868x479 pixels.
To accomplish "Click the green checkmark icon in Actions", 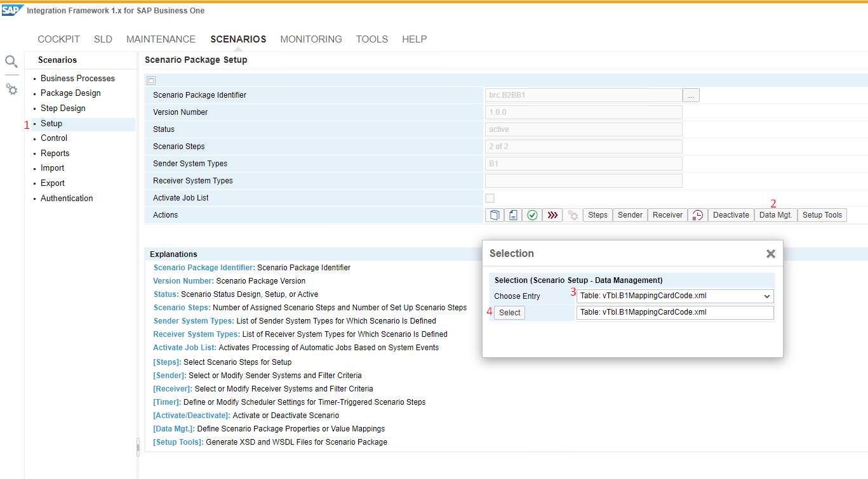I will click(532, 215).
